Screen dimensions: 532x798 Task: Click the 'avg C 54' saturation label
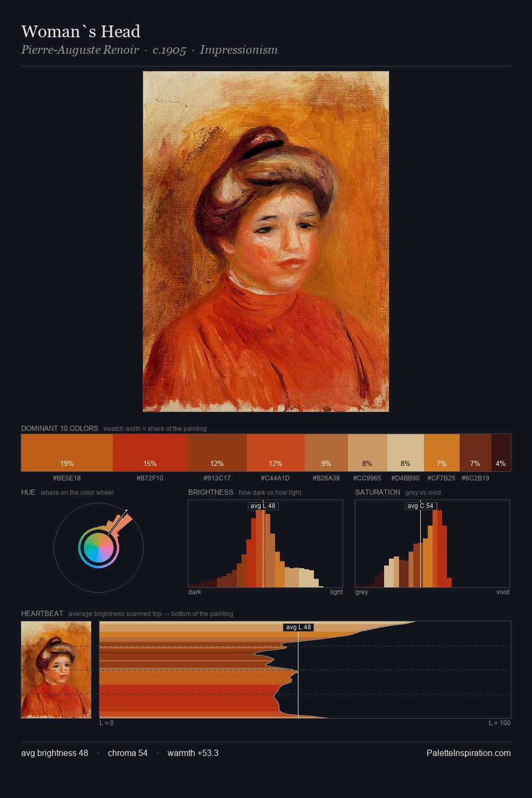(x=420, y=506)
